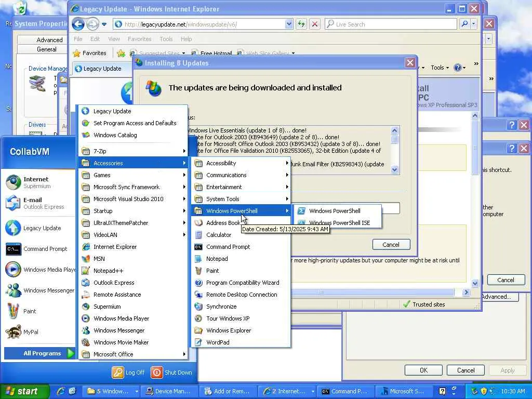Start Remote Desktop Connection
The height and width of the screenshot is (399, 532).
241,295
